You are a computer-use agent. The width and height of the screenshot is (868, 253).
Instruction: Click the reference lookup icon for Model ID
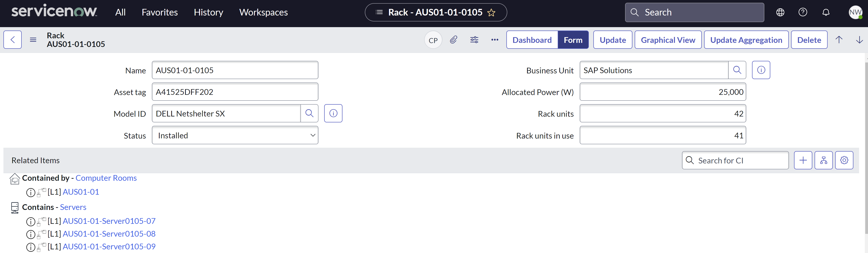309,113
